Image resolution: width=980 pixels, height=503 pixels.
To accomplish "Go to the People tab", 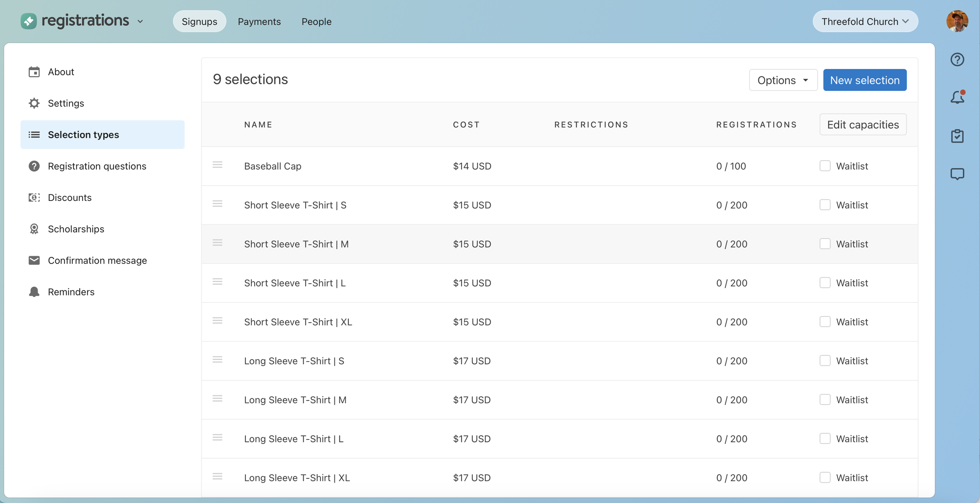I will pyautogui.click(x=316, y=22).
